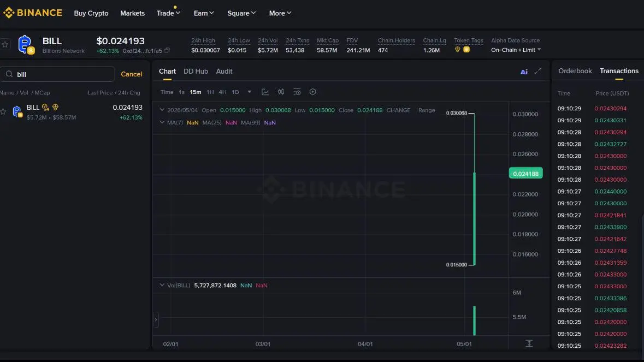Click the BILL token logo in header
The height and width of the screenshot is (362, 644).
point(26,44)
